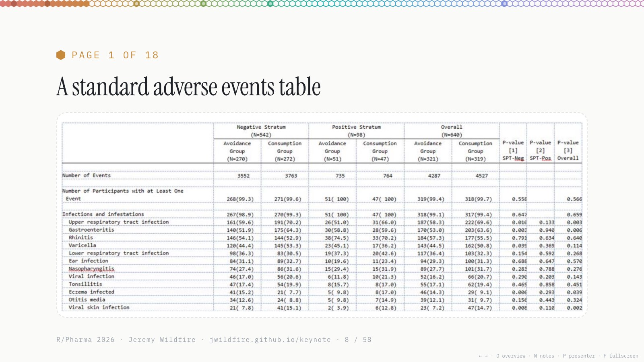Click the 'Gastroenteritis' row label
The image size is (644, 362).
pyautogui.click(x=91, y=230)
